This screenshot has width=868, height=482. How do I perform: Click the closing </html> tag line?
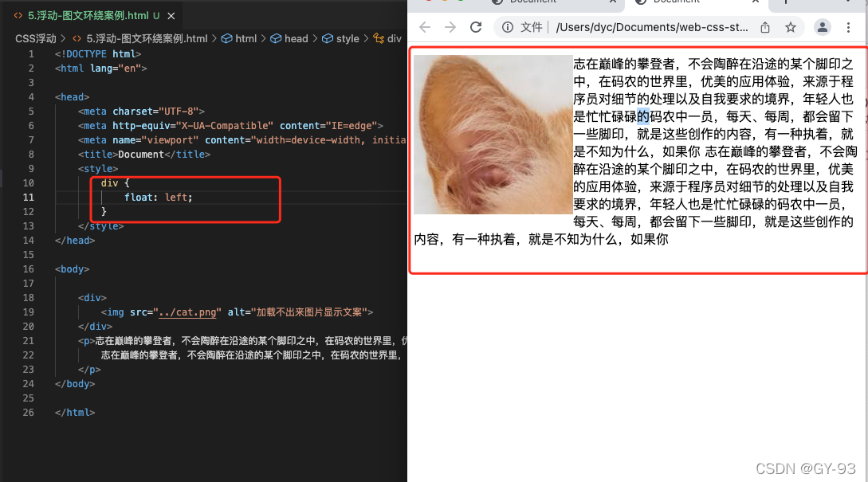click(75, 413)
